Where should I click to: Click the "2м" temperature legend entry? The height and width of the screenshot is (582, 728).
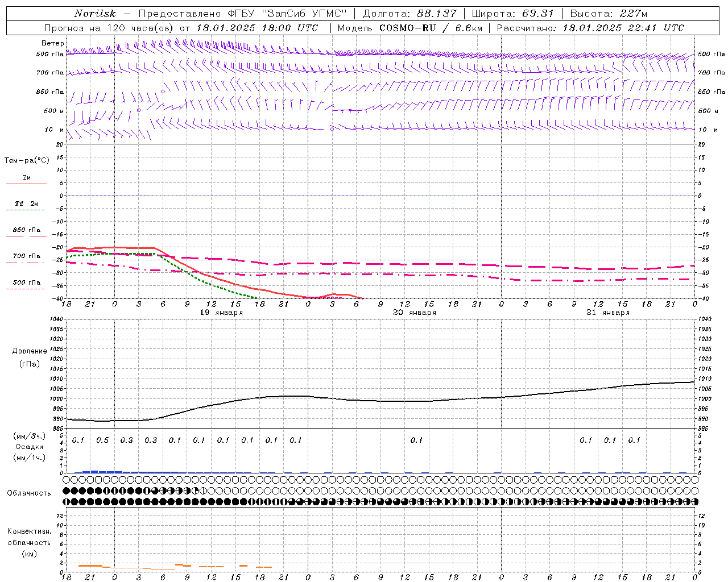pyautogui.click(x=27, y=178)
